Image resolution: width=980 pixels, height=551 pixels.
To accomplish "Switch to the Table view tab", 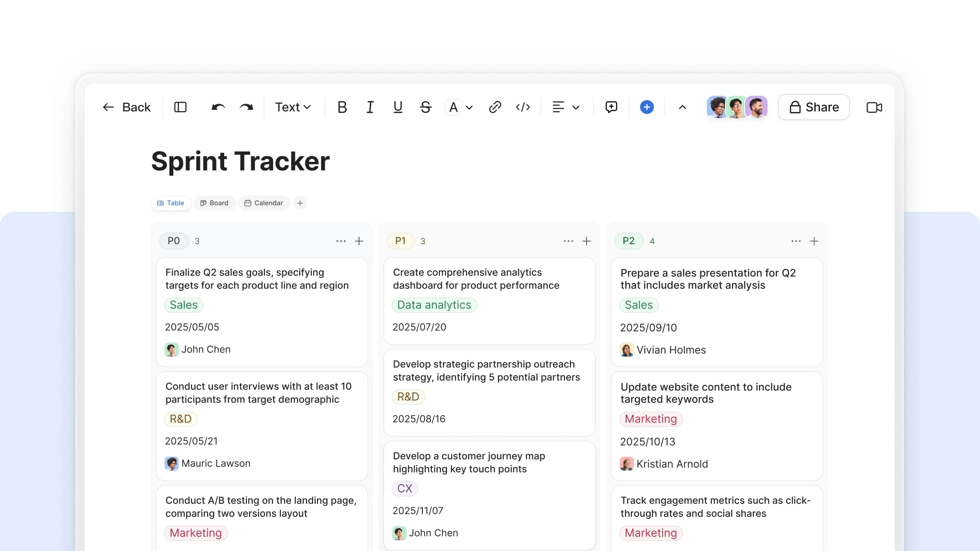I will coord(171,203).
